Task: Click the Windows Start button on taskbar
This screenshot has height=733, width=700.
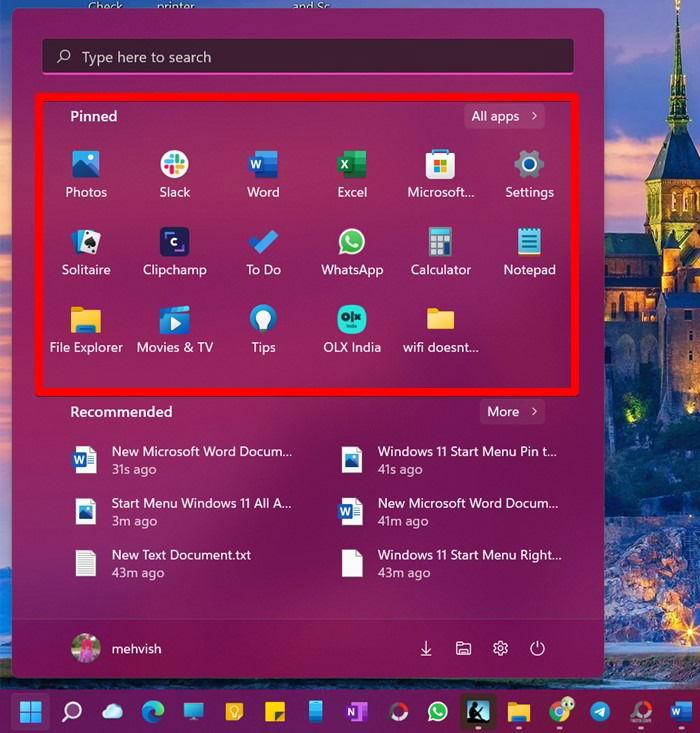Action: (x=31, y=711)
